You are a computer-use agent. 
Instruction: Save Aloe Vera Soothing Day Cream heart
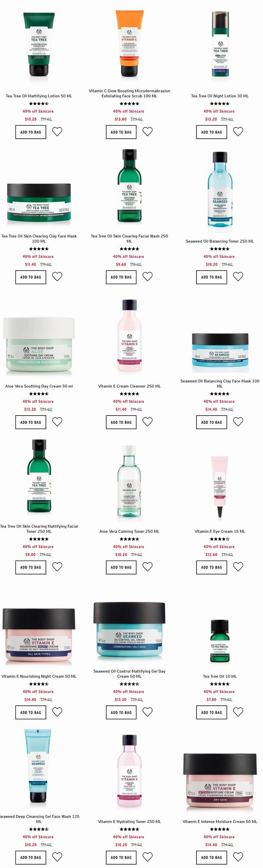[x=57, y=422]
